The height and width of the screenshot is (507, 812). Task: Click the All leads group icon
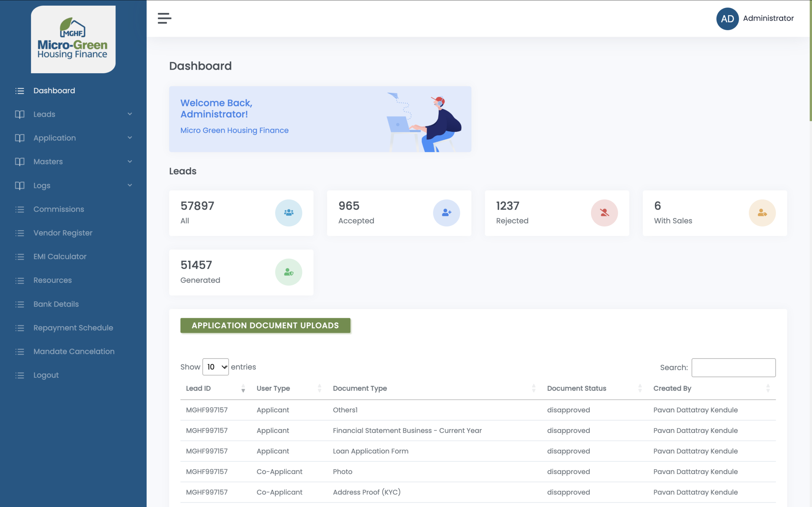coord(288,213)
